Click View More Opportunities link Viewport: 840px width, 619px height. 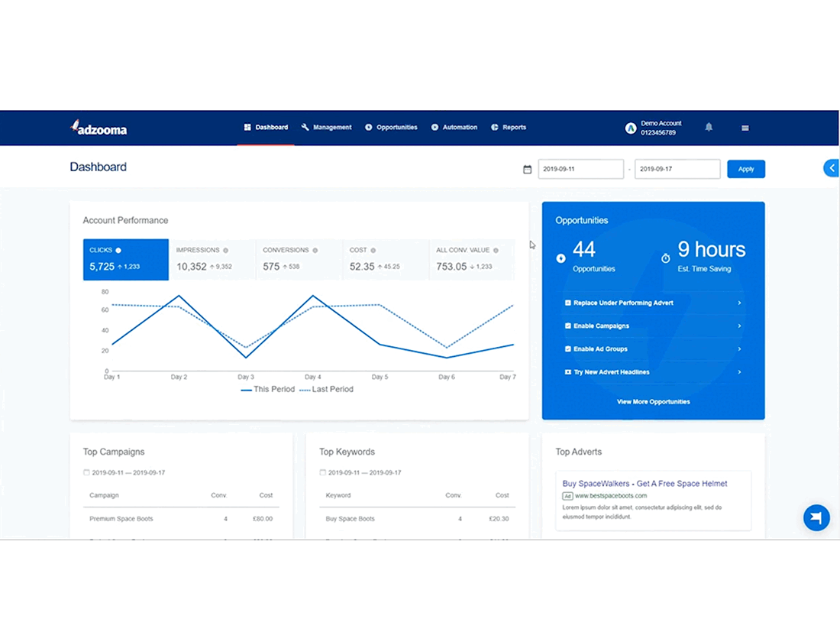[x=653, y=401]
